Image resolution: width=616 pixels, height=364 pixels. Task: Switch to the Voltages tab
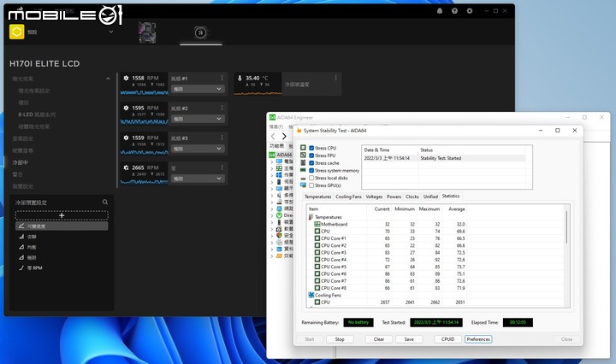[374, 197]
